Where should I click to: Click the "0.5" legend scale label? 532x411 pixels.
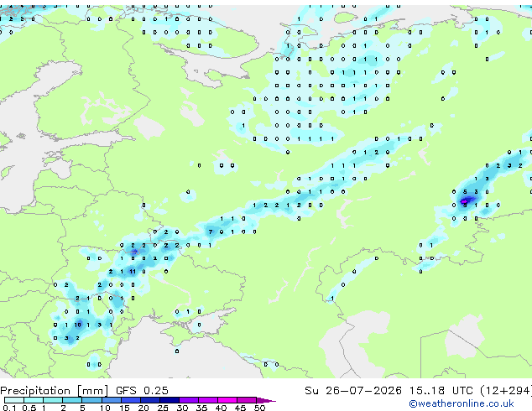point(29,408)
